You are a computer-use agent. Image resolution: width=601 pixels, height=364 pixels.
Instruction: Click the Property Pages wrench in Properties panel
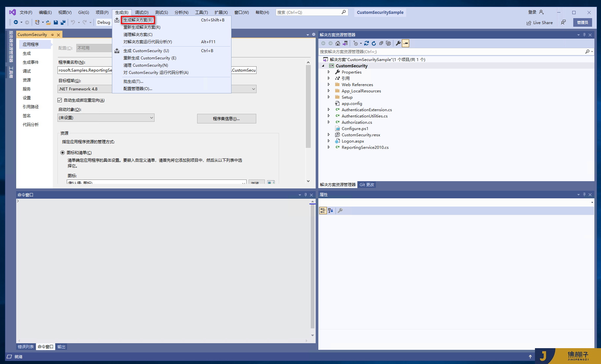[340, 211]
